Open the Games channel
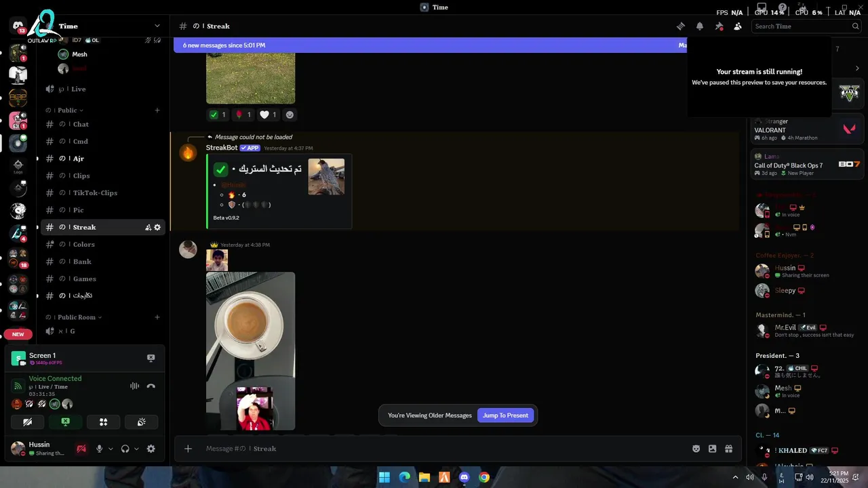Viewport: 868px width, 488px height. coord(102,279)
